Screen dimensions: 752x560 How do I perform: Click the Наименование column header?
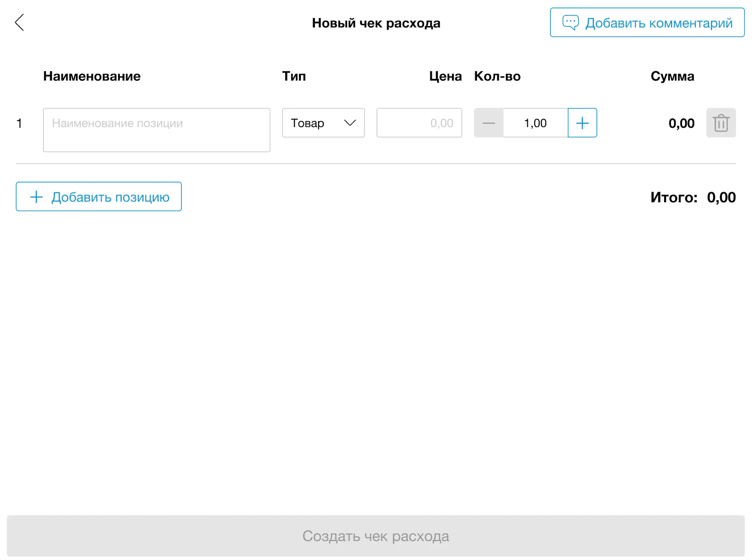(x=92, y=76)
